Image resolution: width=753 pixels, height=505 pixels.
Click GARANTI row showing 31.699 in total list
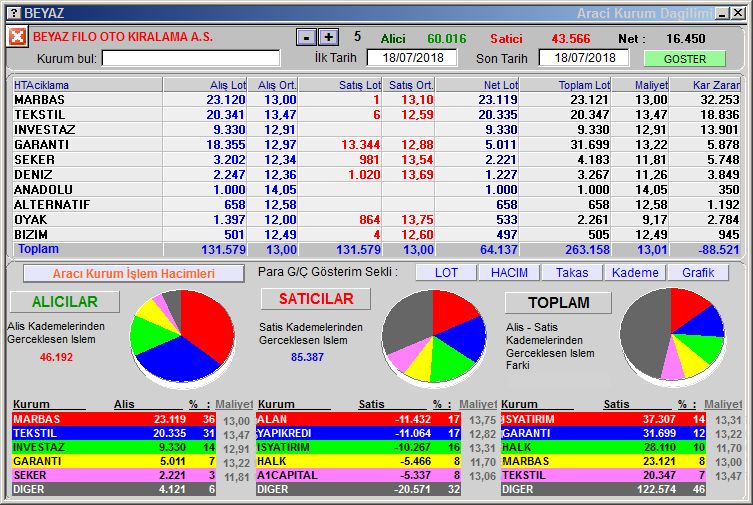pyautogui.click(x=603, y=433)
